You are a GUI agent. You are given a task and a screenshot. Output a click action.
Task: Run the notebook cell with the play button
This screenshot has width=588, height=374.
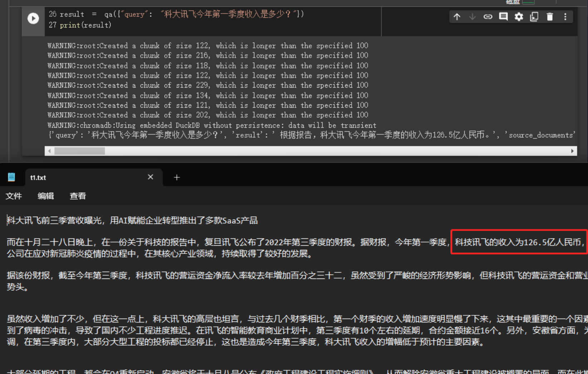(x=33, y=18)
